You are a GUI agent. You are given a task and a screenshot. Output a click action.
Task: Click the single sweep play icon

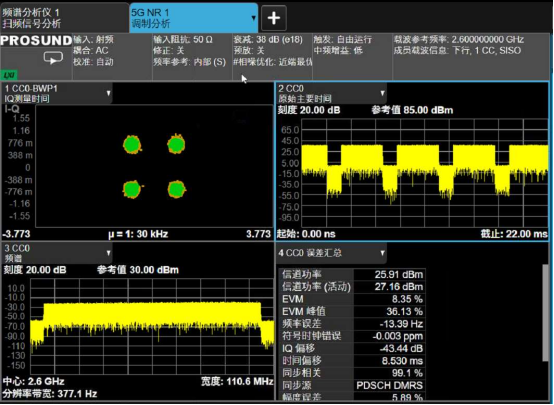(x=53, y=58)
